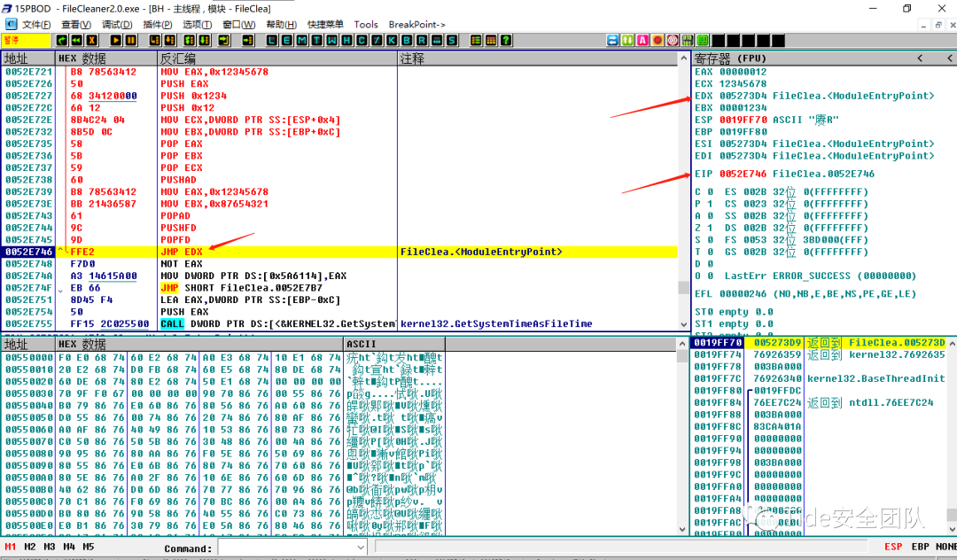The image size is (957, 560).
Task: Open the Tools menu
Action: coord(366,25)
